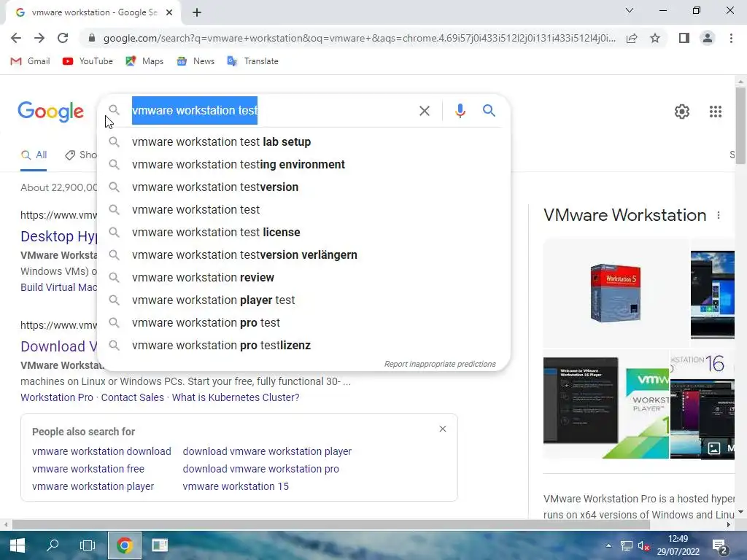Open the 'Workstation Pro' sitelink
This screenshot has width=747, height=560.
pos(57,397)
